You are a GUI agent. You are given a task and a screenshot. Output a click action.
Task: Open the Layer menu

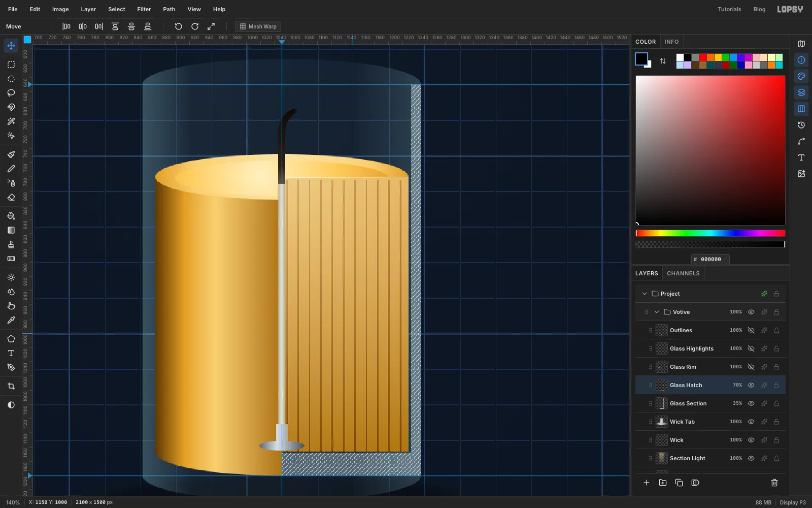(x=88, y=9)
